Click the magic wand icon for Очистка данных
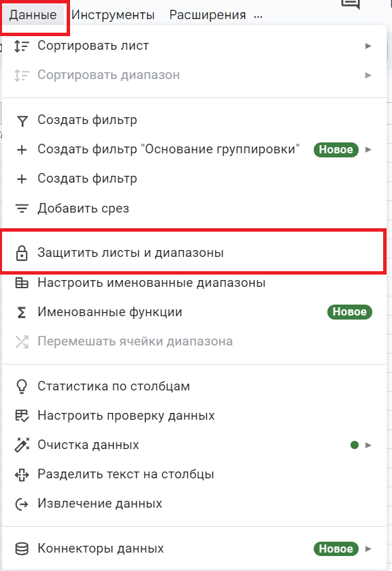The image size is (392, 571). 22,444
